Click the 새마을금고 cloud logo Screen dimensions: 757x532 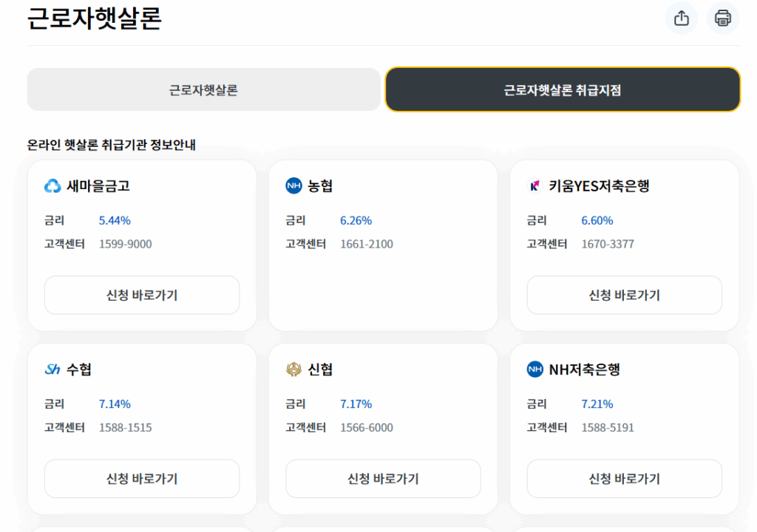coord(52,186)
